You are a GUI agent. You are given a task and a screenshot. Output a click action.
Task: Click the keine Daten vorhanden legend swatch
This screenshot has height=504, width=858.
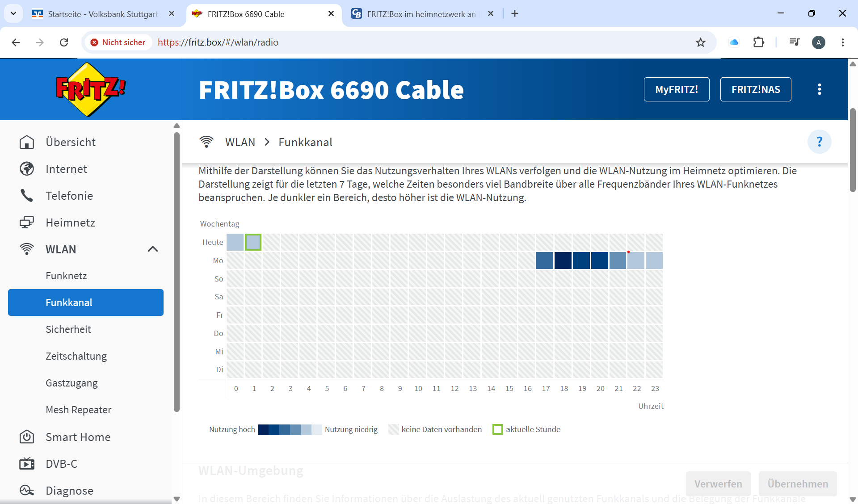point(394,429)
